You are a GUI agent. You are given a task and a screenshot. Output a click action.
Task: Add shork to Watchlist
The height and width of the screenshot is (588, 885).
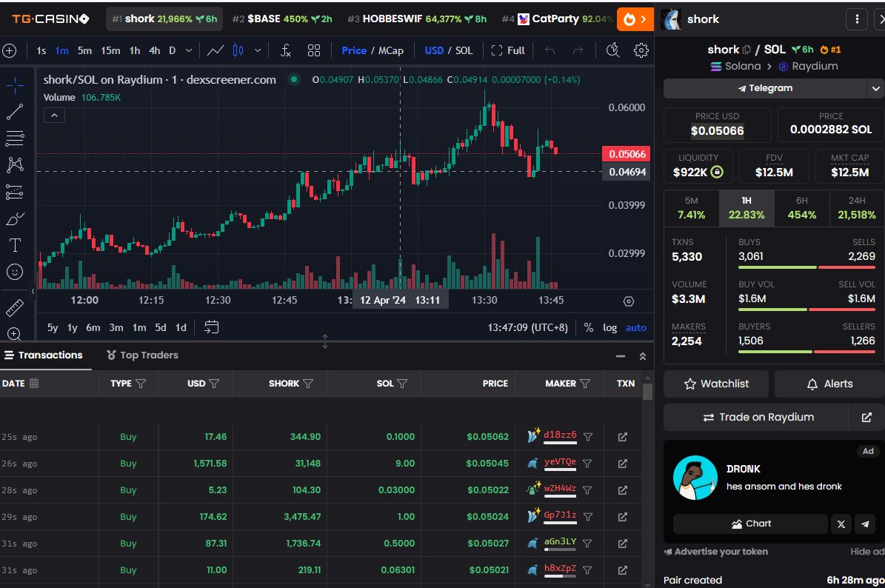point(716,384)
